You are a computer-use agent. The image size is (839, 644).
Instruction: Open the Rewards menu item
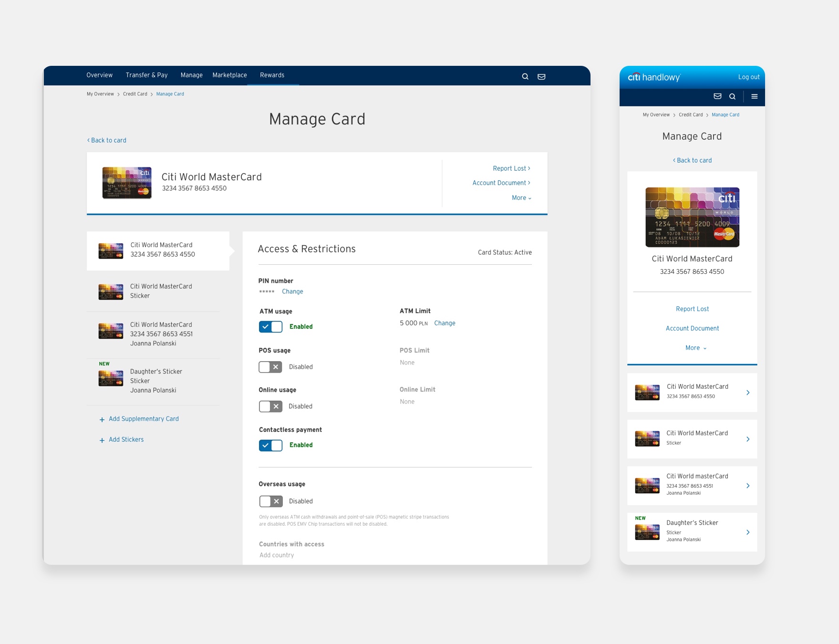[x=272, y=75]
